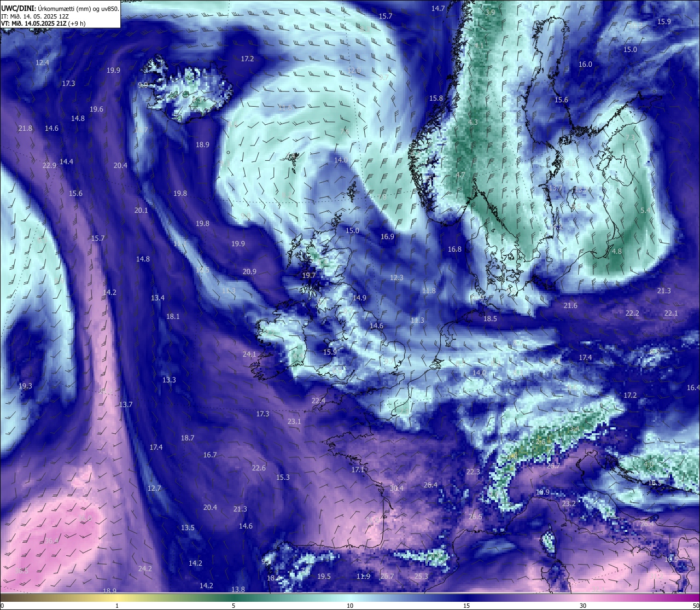700x610 pixels.
Task: Click the 21.6 value label
Action: pyautogui.click(x=570, y=306)
